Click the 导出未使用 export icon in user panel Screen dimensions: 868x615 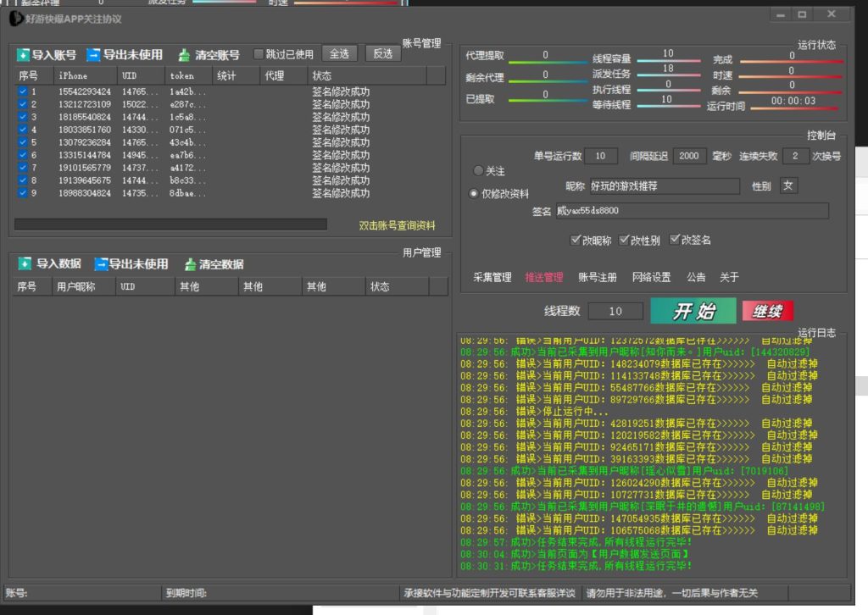point(101,264)
